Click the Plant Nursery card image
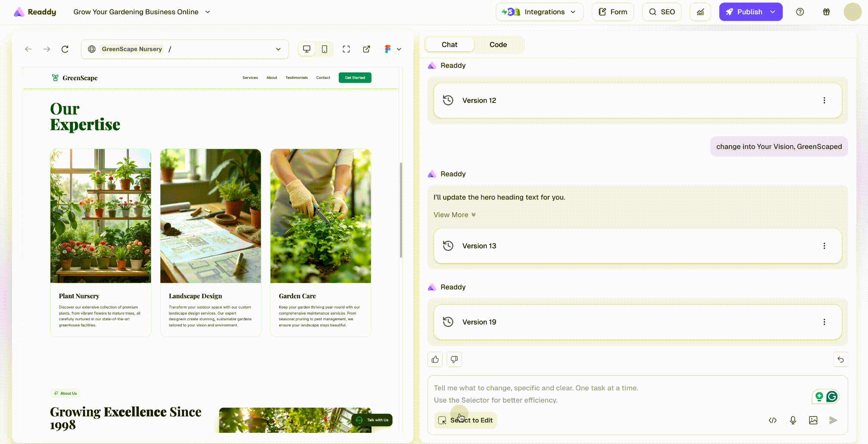 coord(101,216)
